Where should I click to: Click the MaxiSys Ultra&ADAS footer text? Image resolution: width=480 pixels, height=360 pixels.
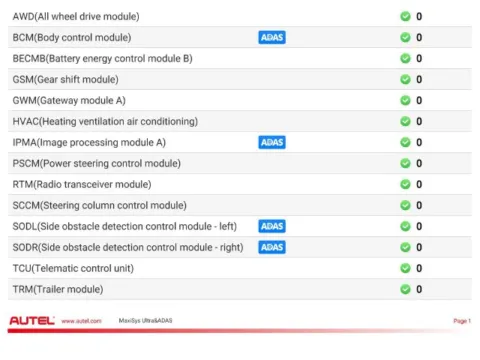[145, 321]
